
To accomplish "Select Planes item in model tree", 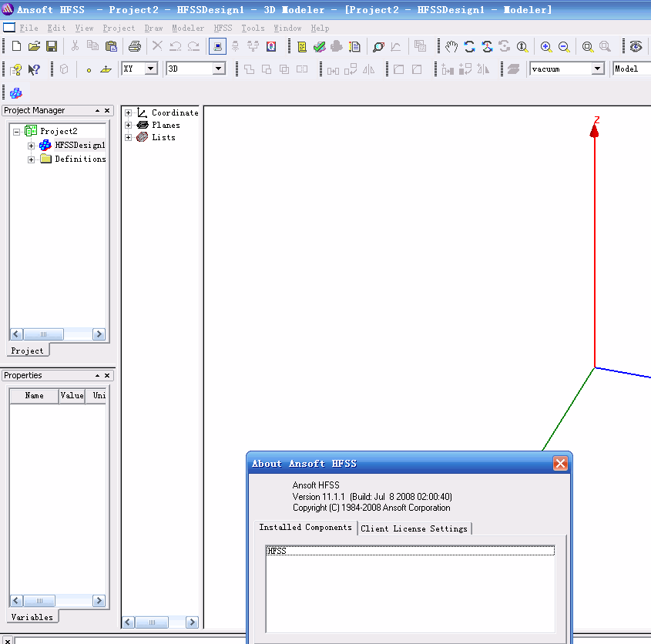I will coord(166,125).
